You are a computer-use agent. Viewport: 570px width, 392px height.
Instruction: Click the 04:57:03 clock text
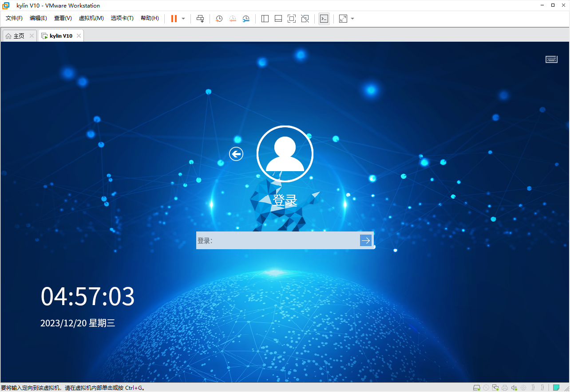pyautogui.click(x=87, y=297)
